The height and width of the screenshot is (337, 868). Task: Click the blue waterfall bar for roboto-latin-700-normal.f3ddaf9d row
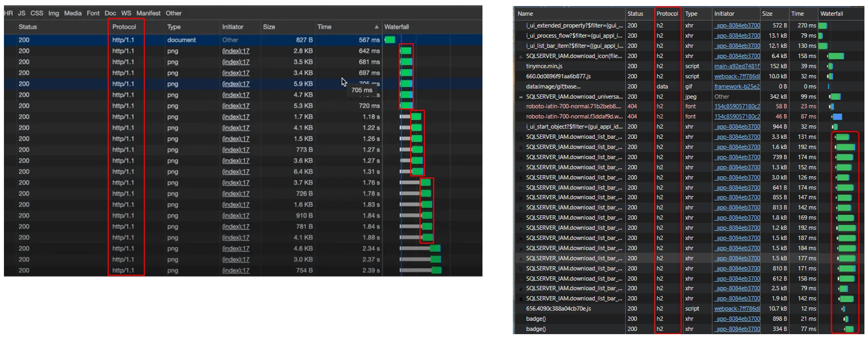[x=837, y=117]
